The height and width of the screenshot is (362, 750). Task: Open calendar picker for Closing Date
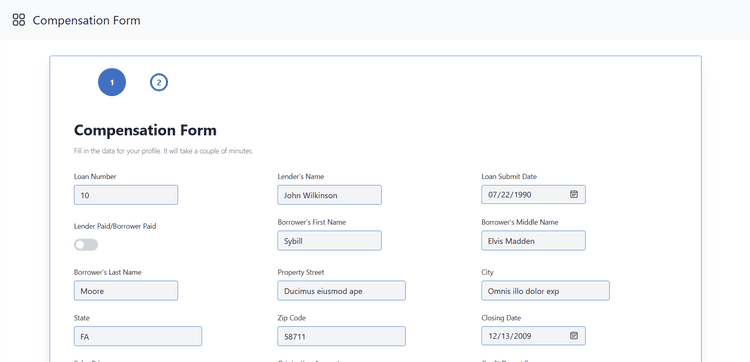[x=574, y=336]
